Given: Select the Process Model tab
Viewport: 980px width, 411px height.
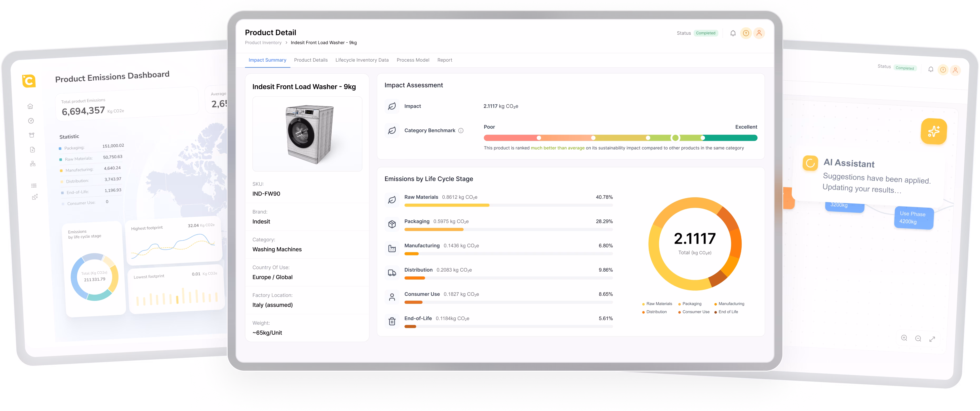Looking at the screenshot, I should 413,60.
